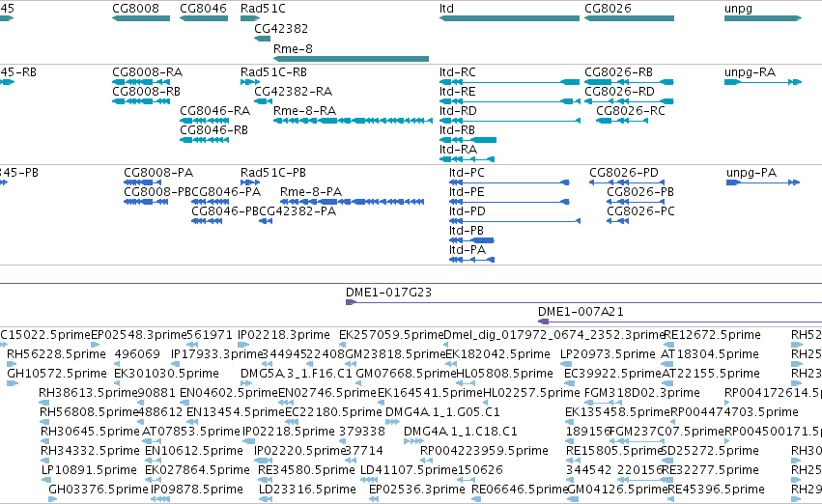Click protein CG8026-PB
This screenshot has width=822, height=504.
point(640,192)
